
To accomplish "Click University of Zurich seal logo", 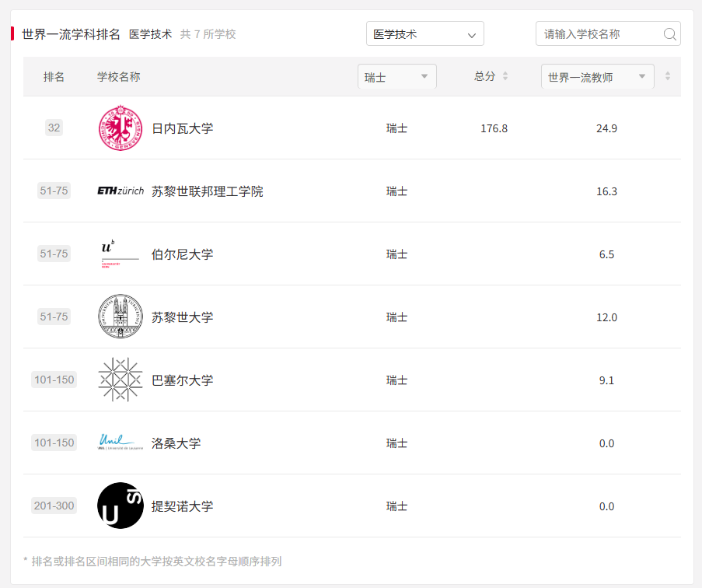I will [120, 317].
